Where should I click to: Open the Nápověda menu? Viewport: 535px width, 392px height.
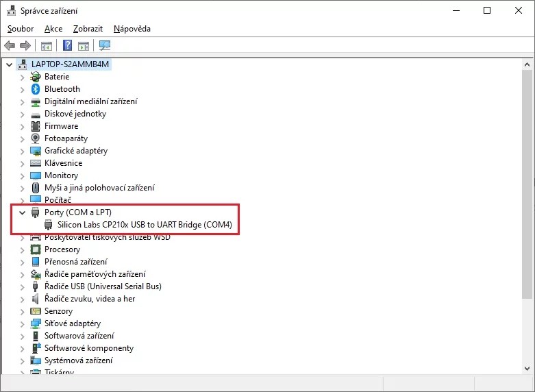132,29
